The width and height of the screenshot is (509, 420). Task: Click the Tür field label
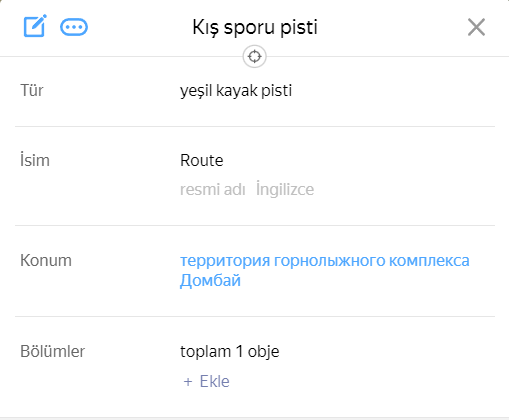click(x=32, y=90)
